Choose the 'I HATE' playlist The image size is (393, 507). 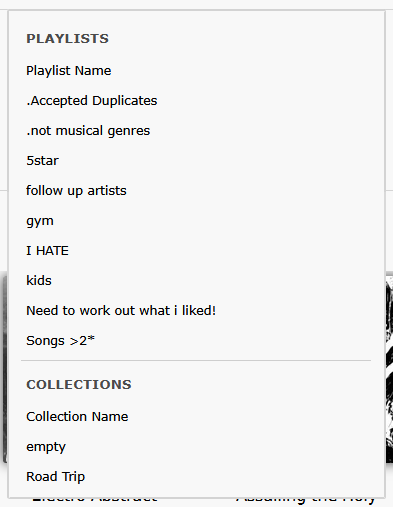[47, 251]
